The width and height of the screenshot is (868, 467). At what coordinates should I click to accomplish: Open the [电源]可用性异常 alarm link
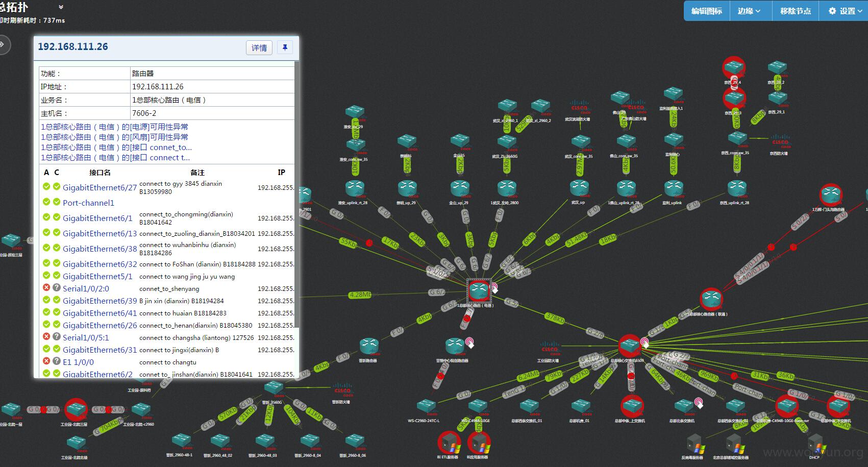pyautogui.click(x=115, y=127)
